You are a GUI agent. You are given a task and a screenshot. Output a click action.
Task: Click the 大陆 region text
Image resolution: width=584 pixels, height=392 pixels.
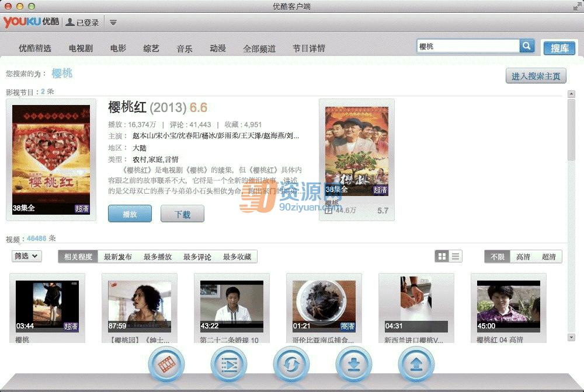[140, 148]
